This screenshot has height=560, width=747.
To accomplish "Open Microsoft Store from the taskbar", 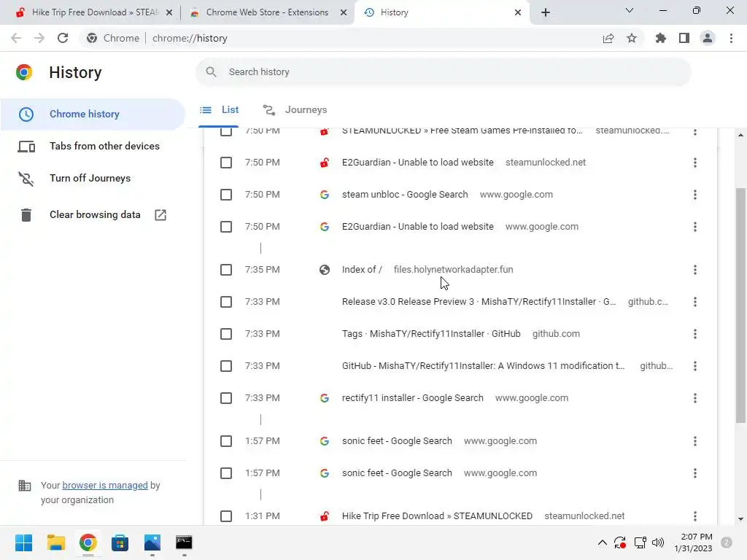I will click(x=120, y=542).
